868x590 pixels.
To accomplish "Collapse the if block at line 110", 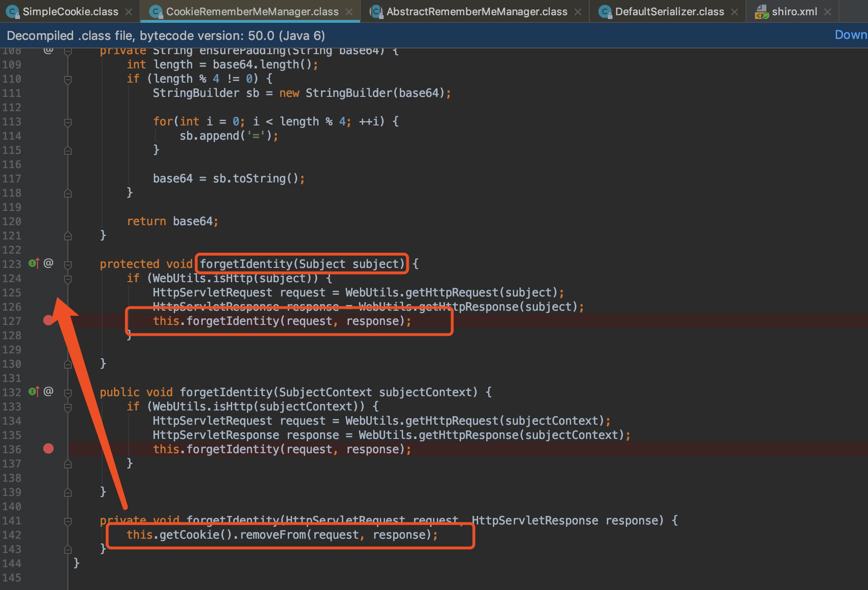I will coord(68,79).
